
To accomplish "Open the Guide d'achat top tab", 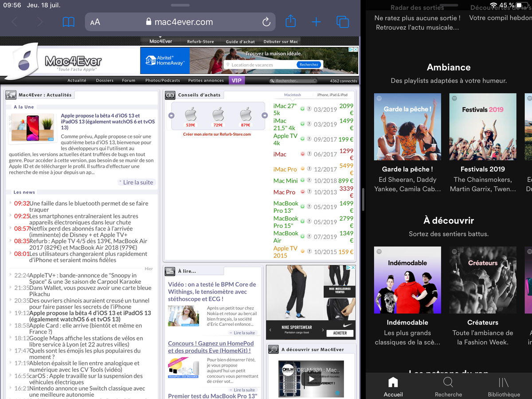I will tap(240, 42).
